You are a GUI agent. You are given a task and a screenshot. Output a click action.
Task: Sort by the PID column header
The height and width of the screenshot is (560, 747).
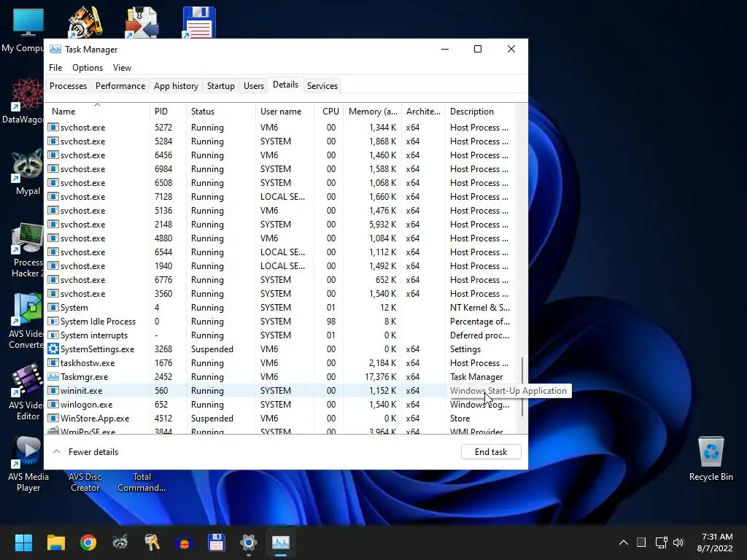pos(168,111)
